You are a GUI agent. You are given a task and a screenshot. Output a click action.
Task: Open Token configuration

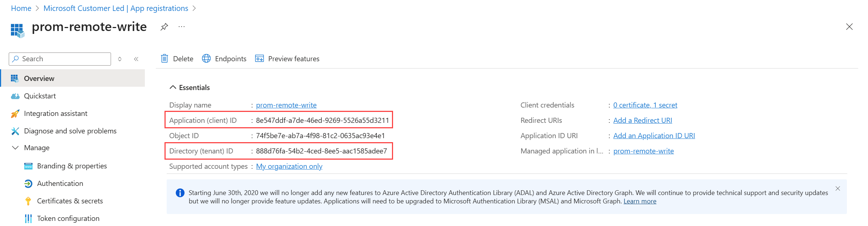(68, 218)
